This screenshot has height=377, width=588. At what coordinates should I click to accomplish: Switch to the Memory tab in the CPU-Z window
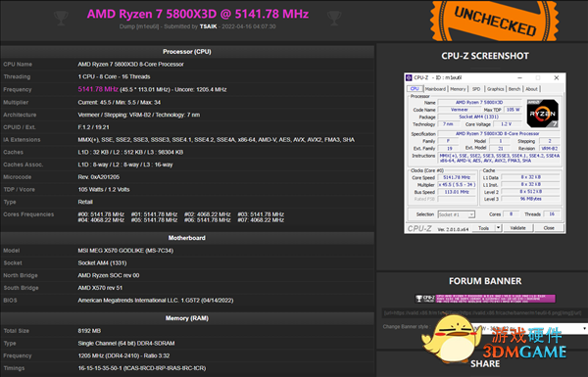(458, 89)
